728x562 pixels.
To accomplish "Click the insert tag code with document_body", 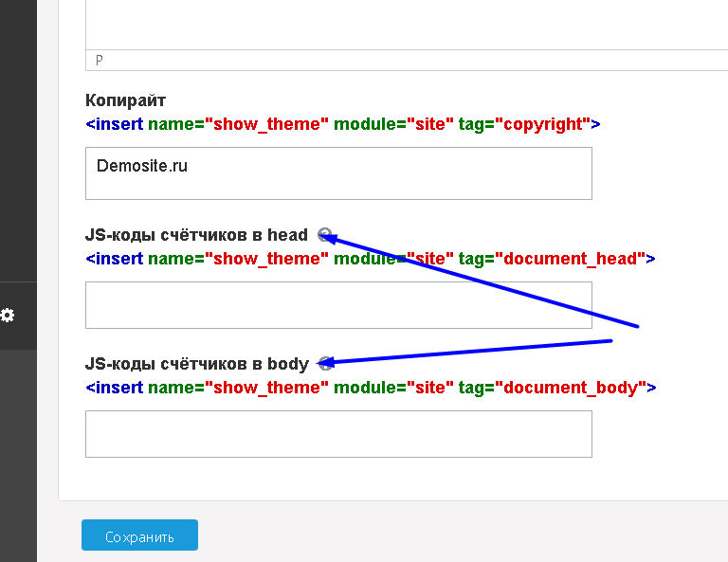I will tap(371, 388).
